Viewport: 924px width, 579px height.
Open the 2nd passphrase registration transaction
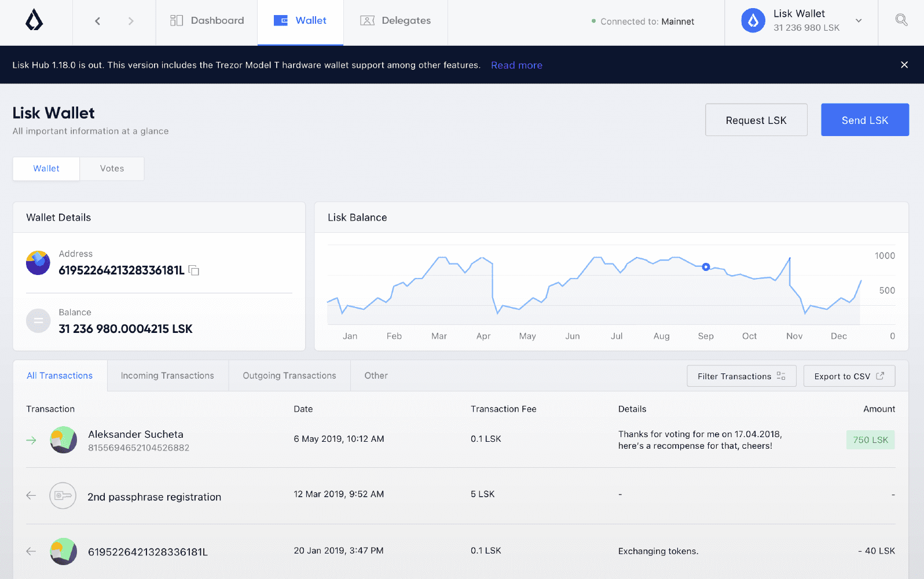point(460,496)
